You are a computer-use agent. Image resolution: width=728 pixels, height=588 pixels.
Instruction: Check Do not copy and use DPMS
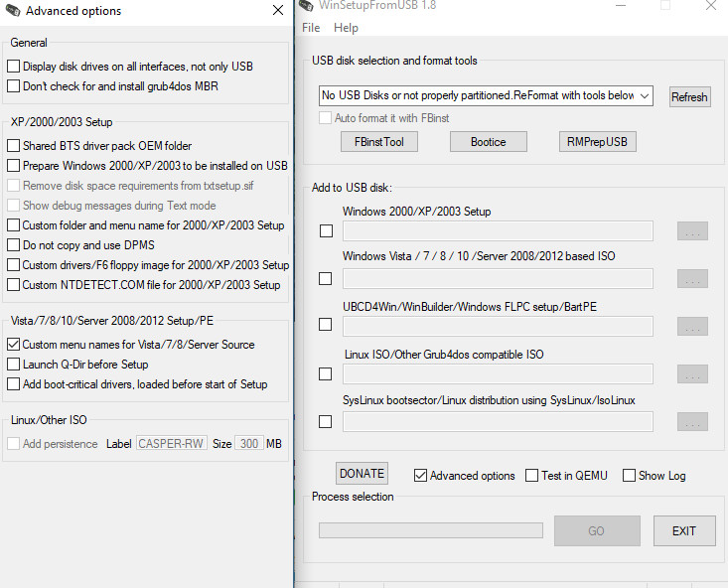pyautogui.click(x=14, y=245)
